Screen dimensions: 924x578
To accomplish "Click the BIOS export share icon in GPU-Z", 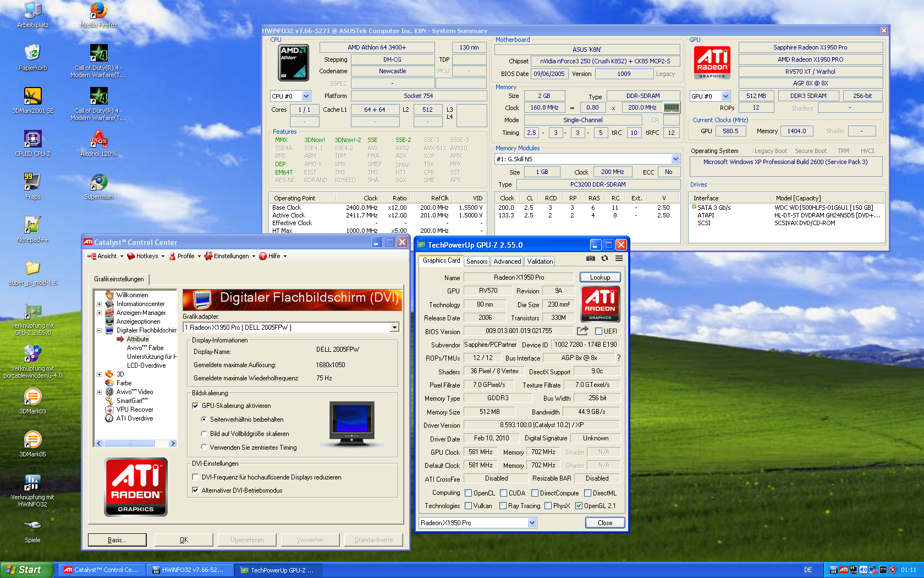I will click(582, 331).
